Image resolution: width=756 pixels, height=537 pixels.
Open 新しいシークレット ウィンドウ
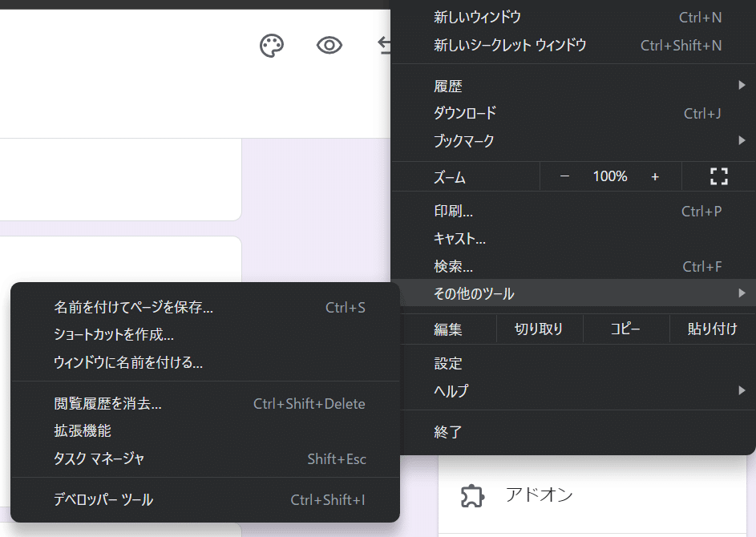pos(572,46)
